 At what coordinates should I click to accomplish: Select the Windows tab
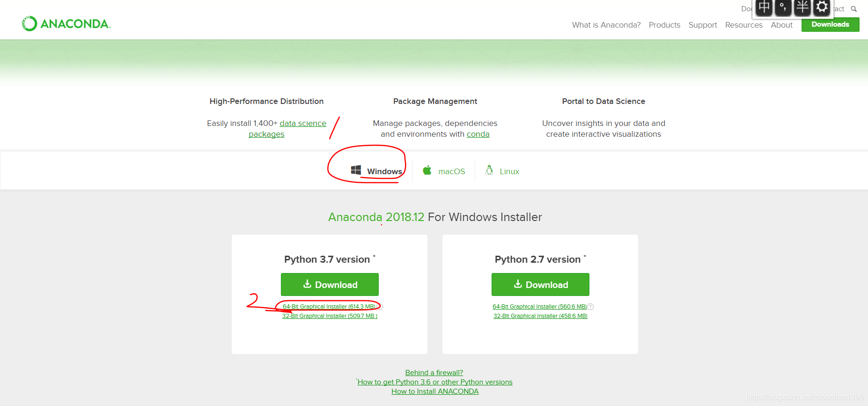(376, 171)
